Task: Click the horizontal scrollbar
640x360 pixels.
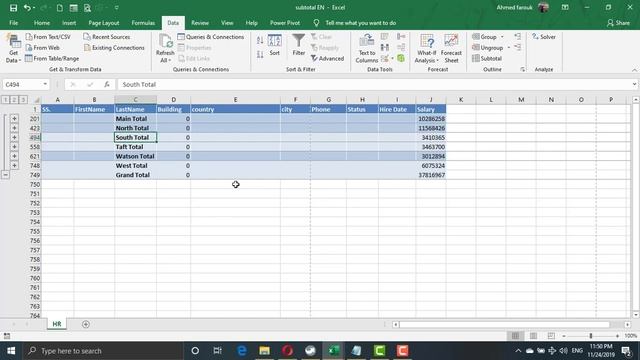Action: click(x=504, y=324)
